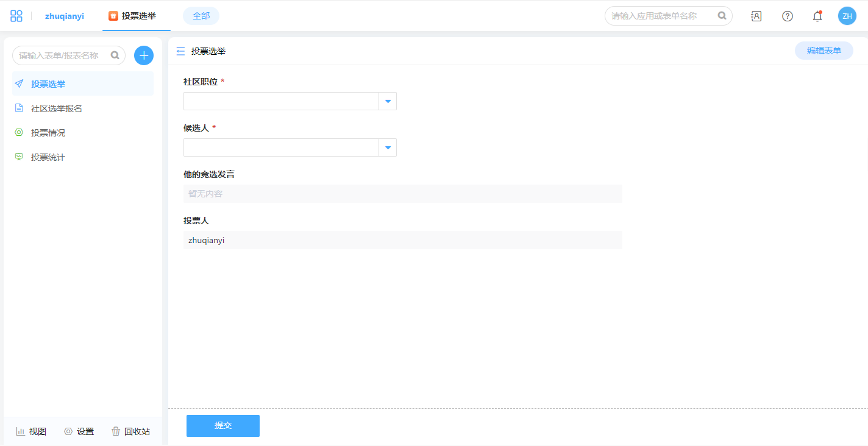868x446 pixels.
Task: Focus the 请输入应用或表单名称 search field
Action: [661, 16]
